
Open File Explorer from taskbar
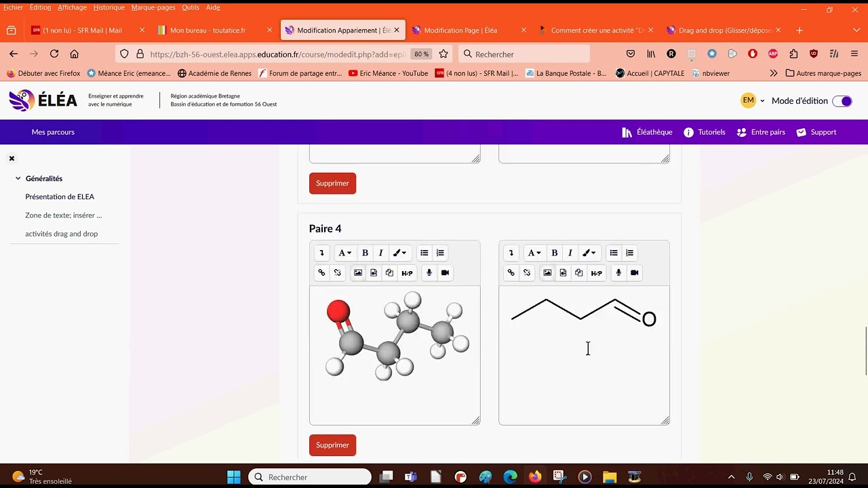(x=609, y=477)
